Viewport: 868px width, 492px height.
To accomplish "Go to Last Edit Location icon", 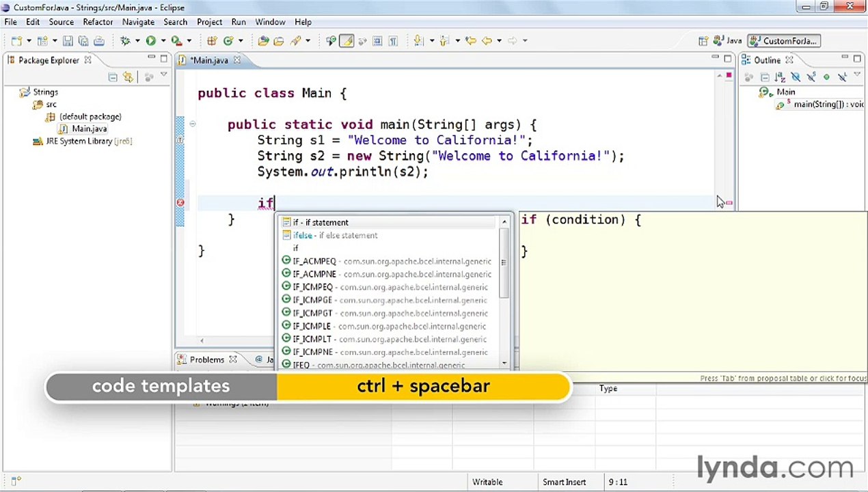I will pyautogui.click(x=471, y=41).
